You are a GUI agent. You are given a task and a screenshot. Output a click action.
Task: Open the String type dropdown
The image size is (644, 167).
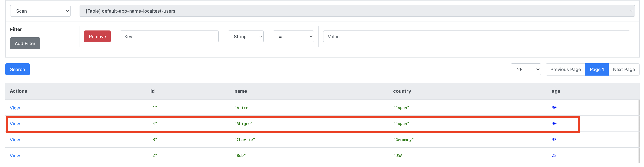245,37
